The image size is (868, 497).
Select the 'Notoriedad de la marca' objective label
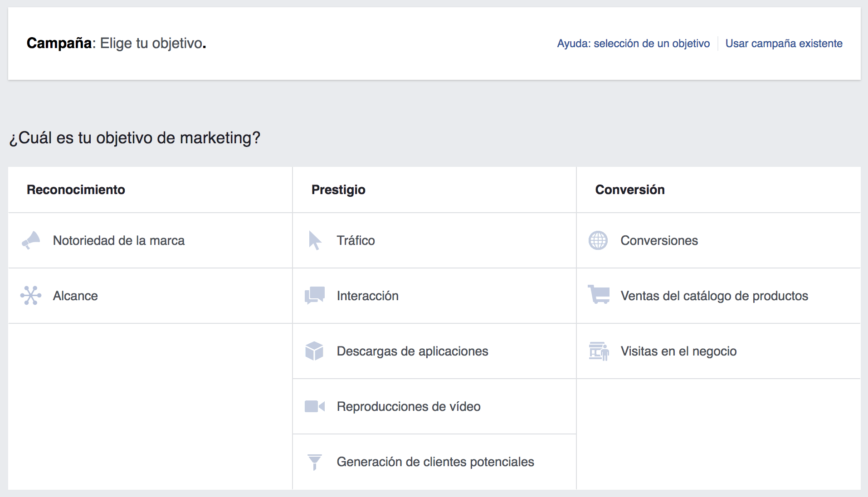(x=119, y=240)
